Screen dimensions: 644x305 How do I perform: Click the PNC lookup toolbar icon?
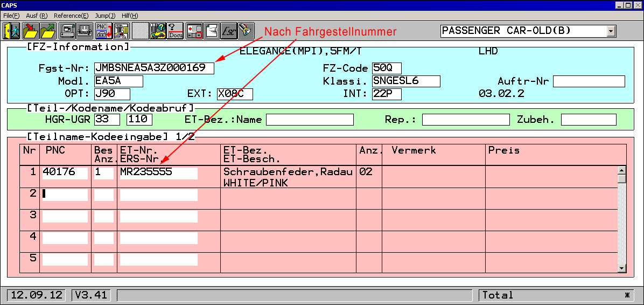(x=103, y=31)
